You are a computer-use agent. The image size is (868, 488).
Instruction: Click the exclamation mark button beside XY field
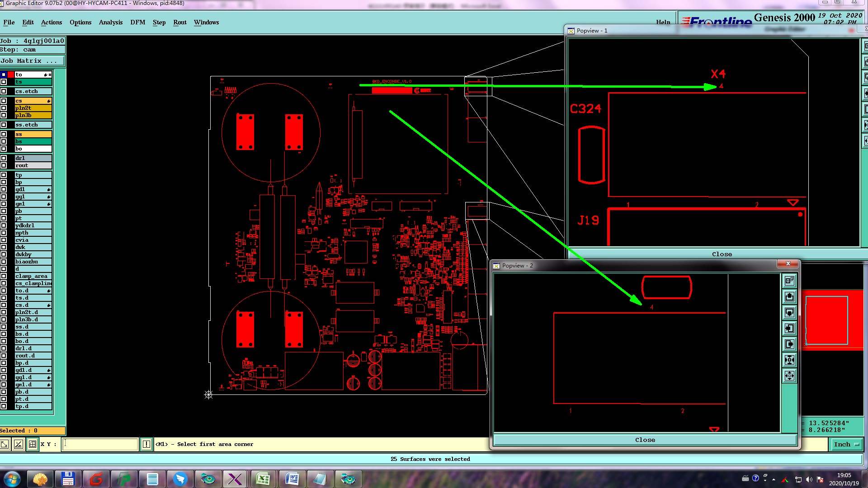tap(146, 444)
